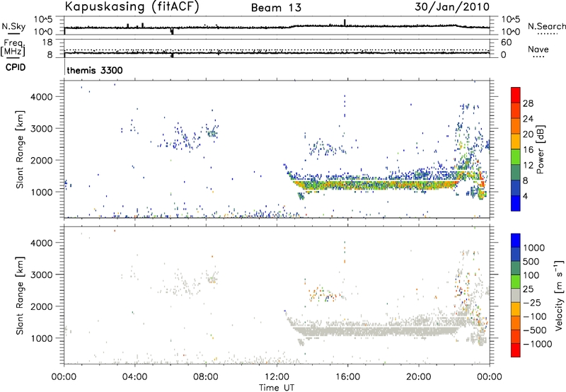Select the "CPID" row label
Image resolution: width=566 pixels, height=392 pixels.
coord(16,67)
